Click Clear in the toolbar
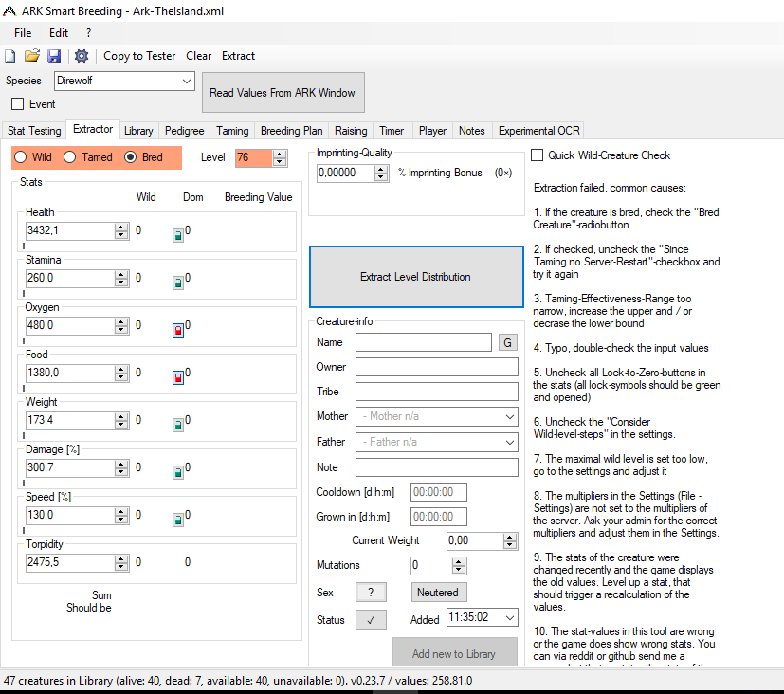 tap(199, 56)
